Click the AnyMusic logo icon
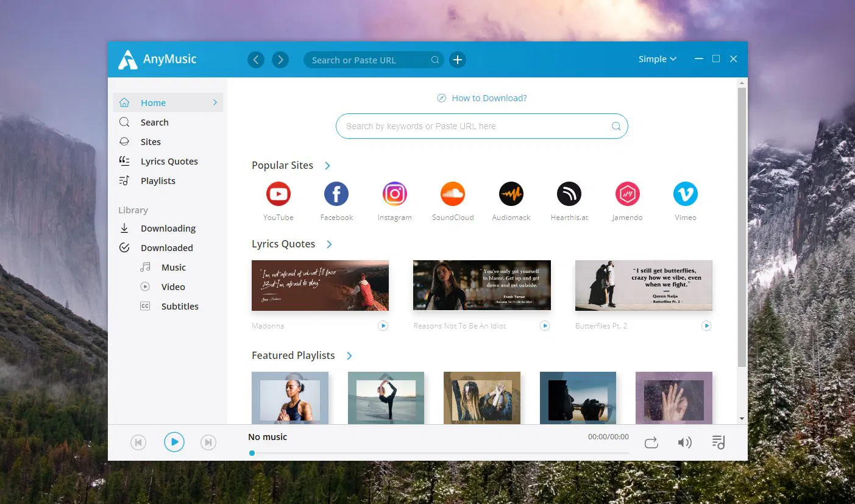 coord(127,60)
